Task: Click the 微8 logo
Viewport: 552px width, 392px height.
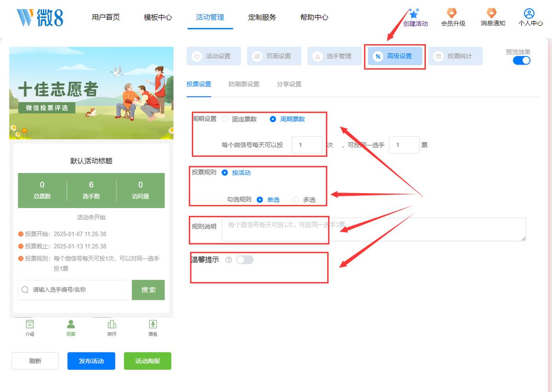Action: pos(40,17)
